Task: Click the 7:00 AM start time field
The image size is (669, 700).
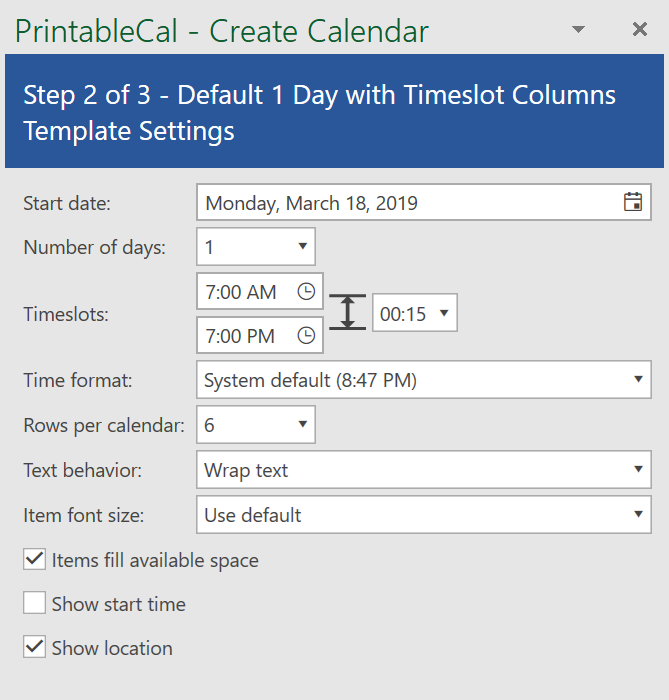Action: click(x=242, y=292)
